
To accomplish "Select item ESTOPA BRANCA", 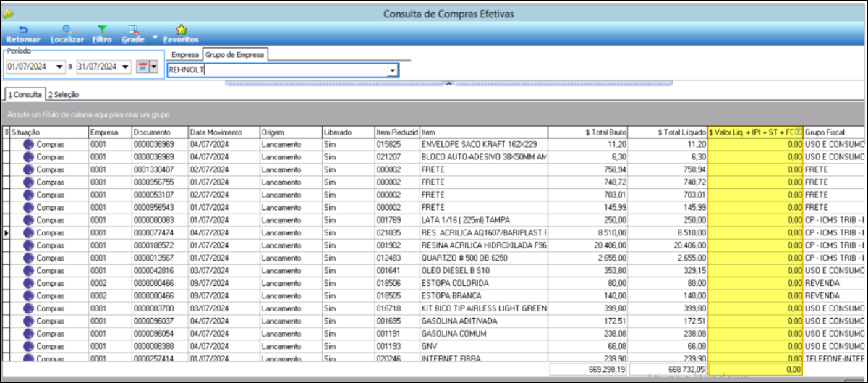I will [483, 296].
